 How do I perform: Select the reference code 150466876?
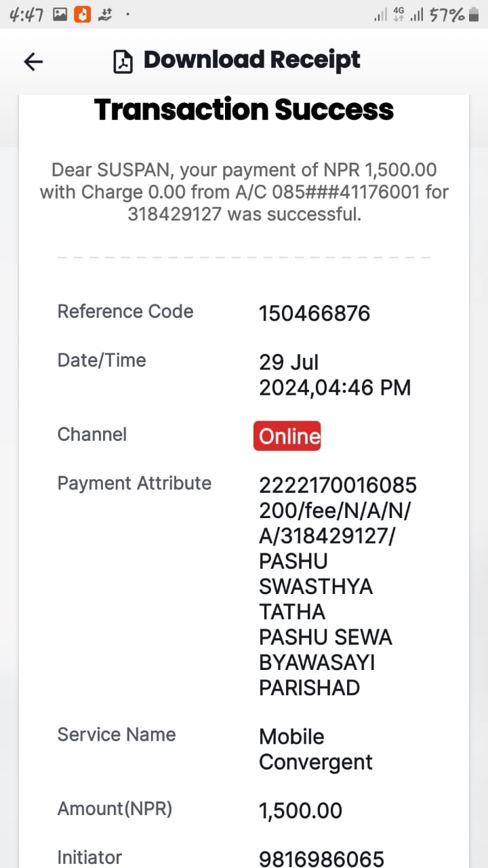pos(314,313)
